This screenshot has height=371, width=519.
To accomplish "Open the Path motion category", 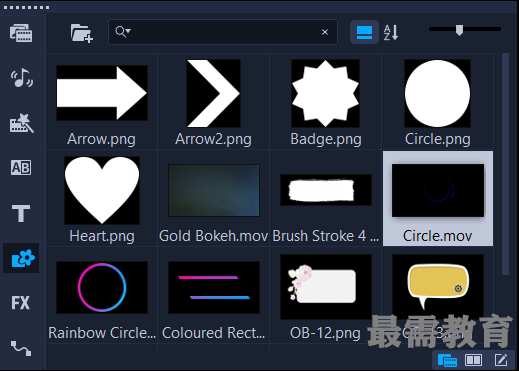I will point(21,348).
